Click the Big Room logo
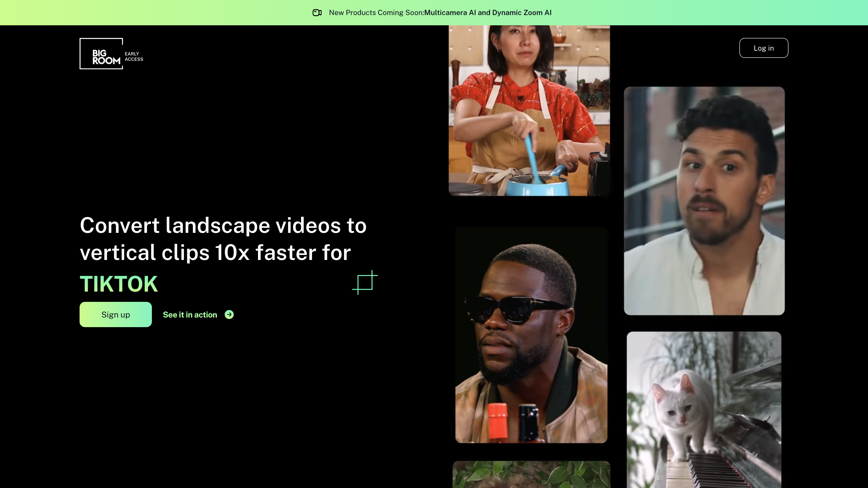 [102, 54]
